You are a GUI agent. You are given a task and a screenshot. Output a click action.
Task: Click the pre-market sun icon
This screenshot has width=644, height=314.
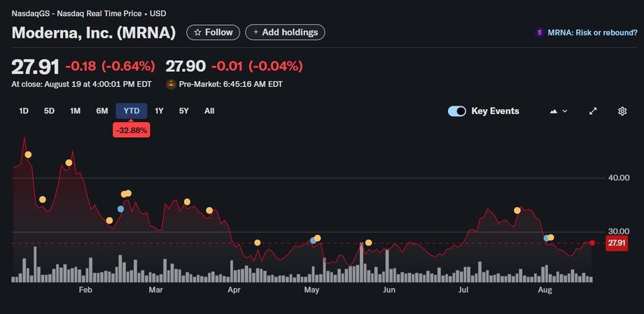coord(171,85)
